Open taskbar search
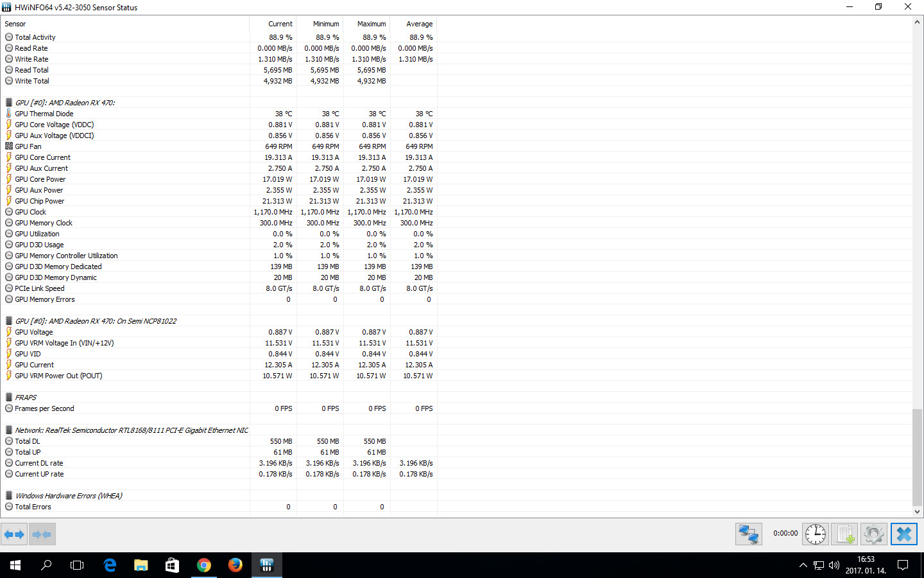 coord(46,565)
